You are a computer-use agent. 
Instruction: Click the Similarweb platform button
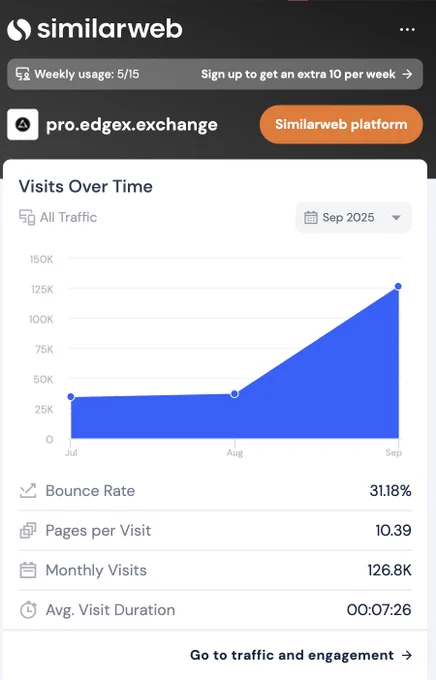point(341,124)
